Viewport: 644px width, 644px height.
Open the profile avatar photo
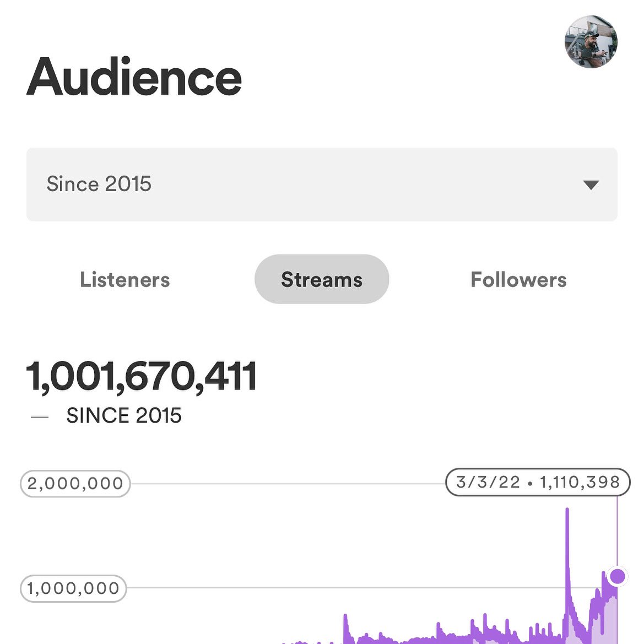tap(591, 42)
